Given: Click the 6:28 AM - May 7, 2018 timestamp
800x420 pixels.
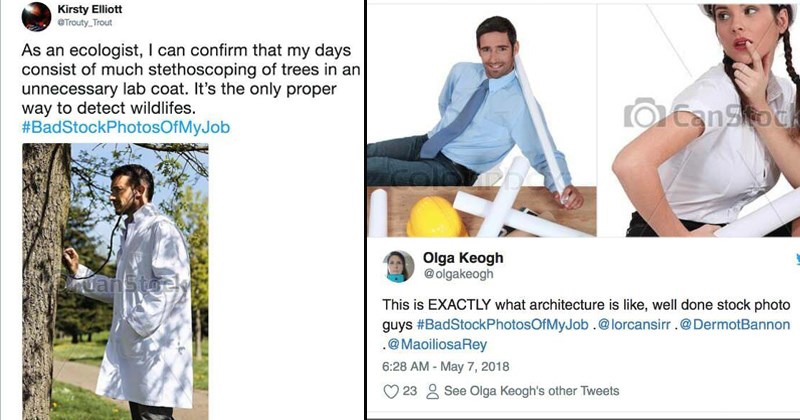Looking at the screenshot, I should pyautogui.click(x=446, y=365).
